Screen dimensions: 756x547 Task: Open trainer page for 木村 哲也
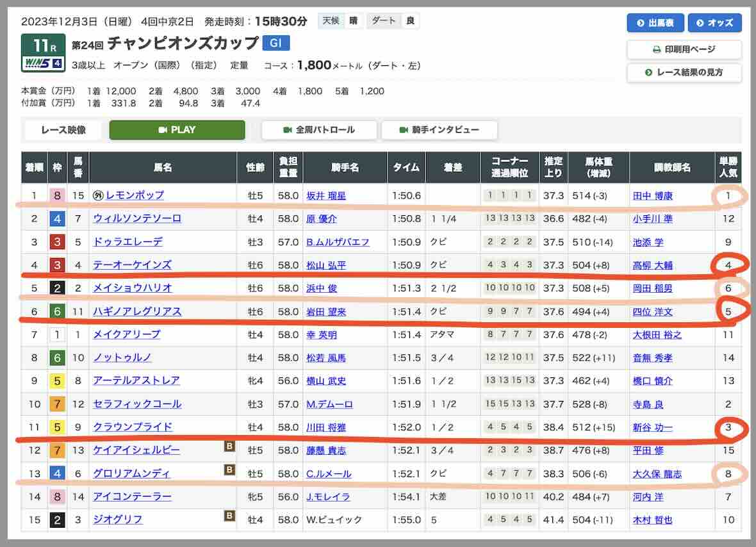(652, 520)
